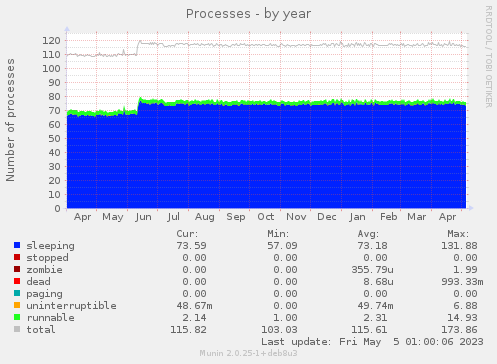
Task: Click the 'Aug' x-axis month label
Action: pyautogui.click(x=205, y=217)
